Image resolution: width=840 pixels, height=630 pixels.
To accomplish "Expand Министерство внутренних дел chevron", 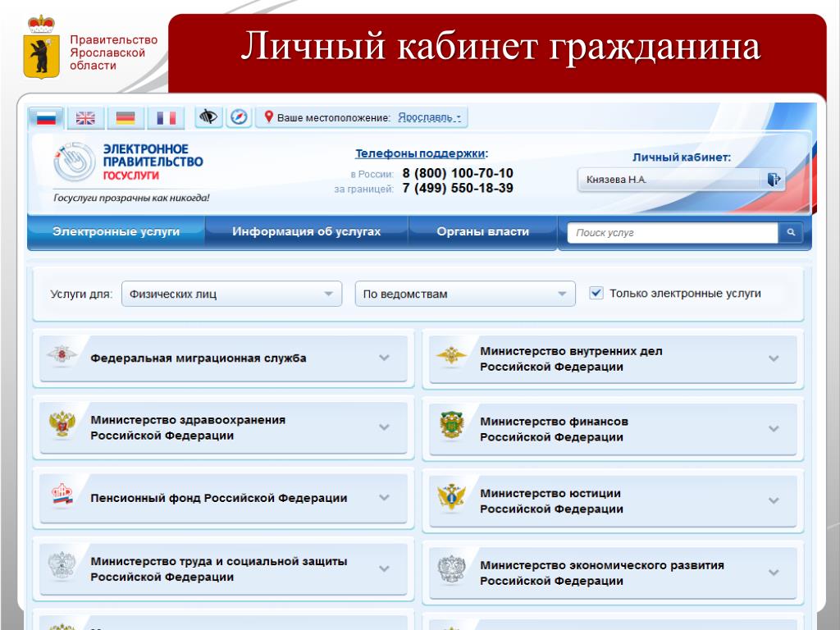I will pos(774,358).
